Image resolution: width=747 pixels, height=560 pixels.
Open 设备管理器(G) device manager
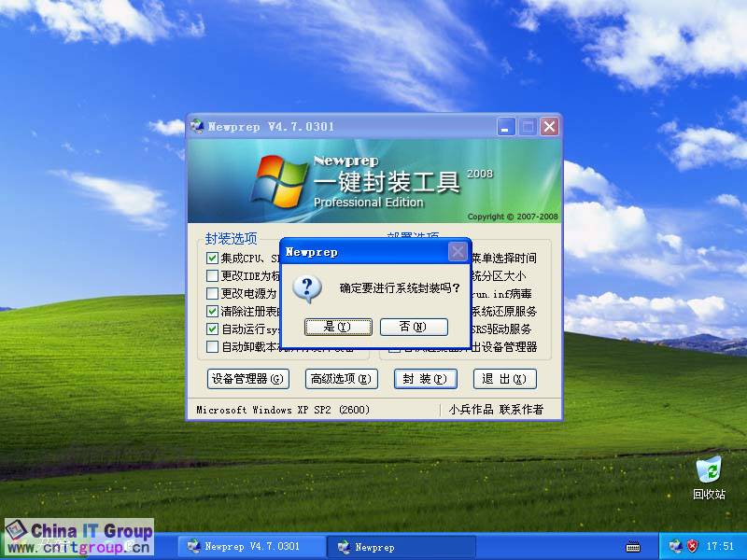(x=248, y=379)
